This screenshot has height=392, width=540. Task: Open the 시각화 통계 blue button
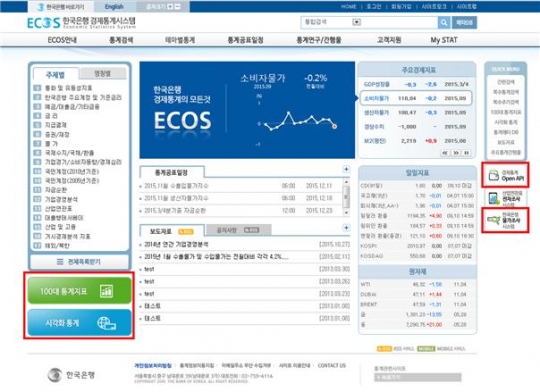80,322
